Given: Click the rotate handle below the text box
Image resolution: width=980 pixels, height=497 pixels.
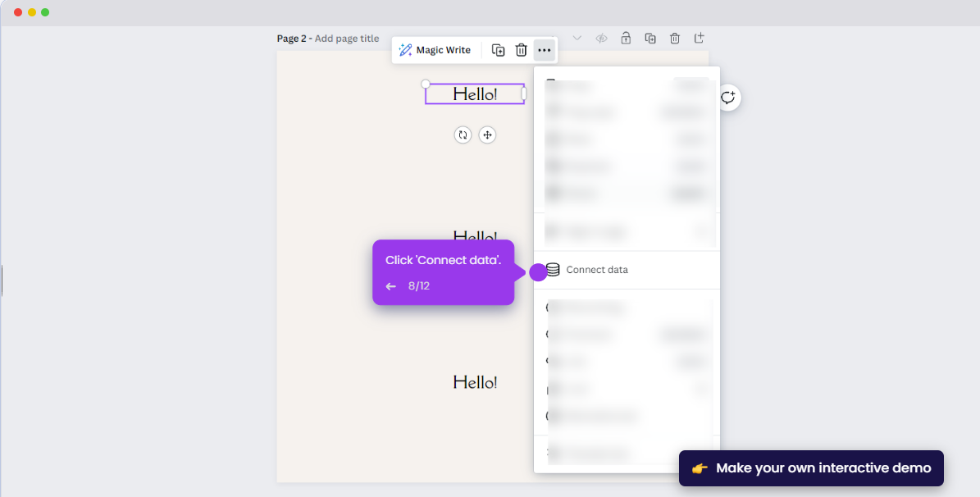Looking at the screenshot, I should tap(463, 135).
